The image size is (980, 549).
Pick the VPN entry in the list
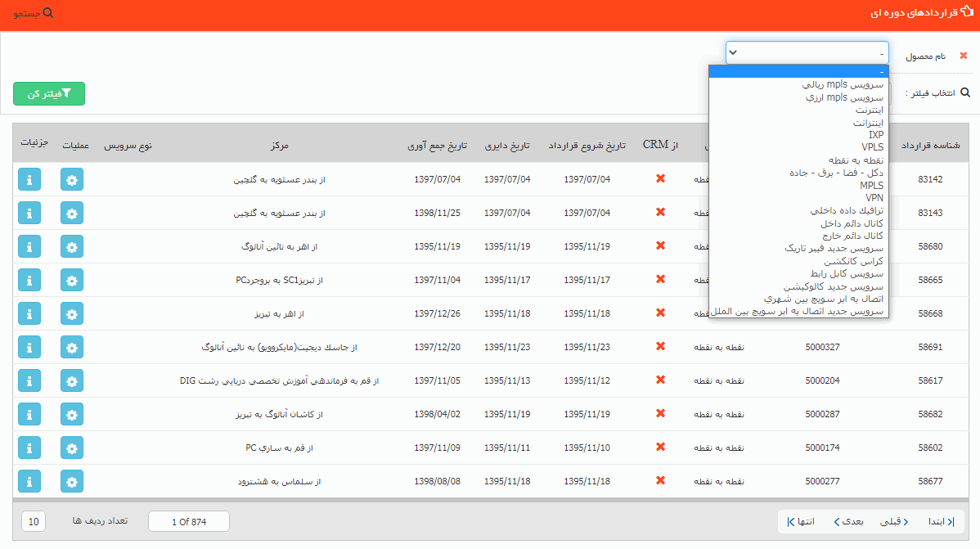coord(874,198)
